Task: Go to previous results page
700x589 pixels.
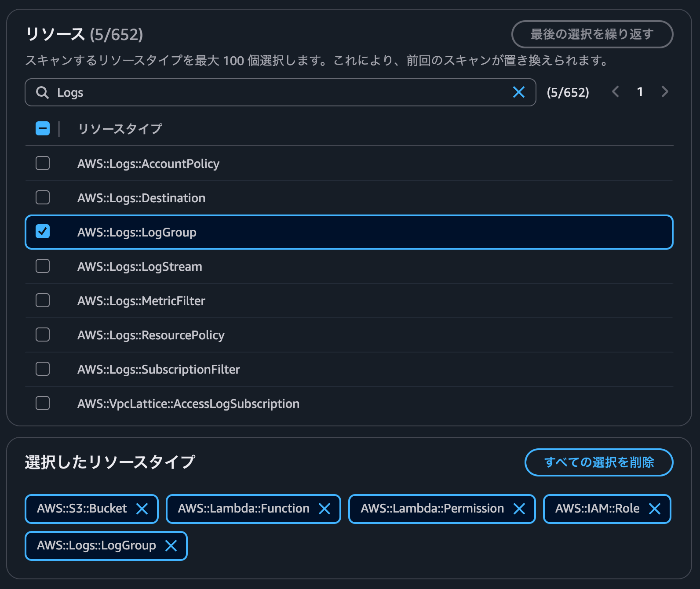Action: pos(616,92)
